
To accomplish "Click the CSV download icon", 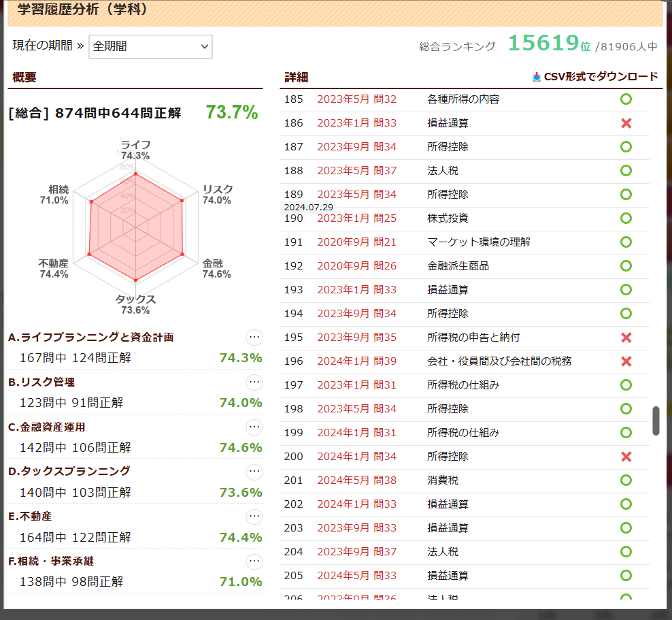I will 537,77.
